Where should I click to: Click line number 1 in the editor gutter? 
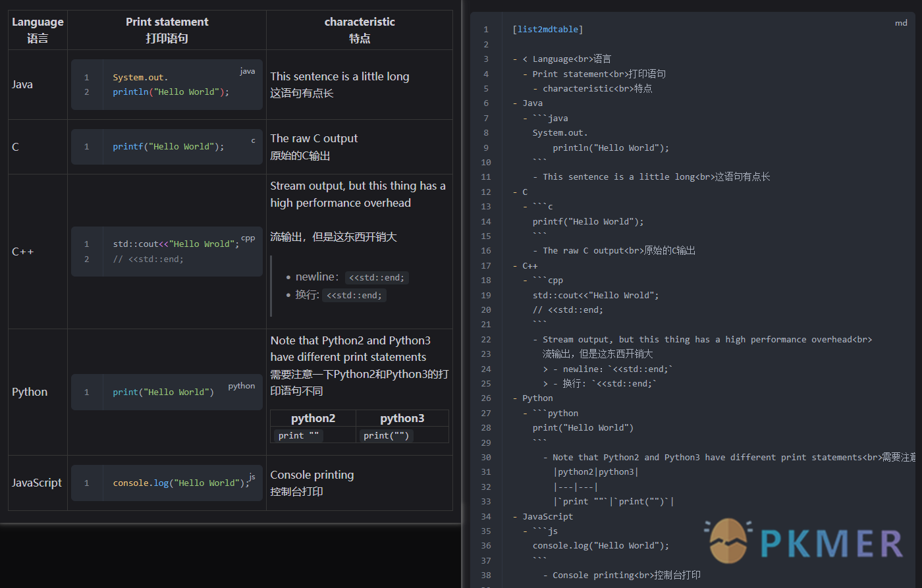(487, 30)
